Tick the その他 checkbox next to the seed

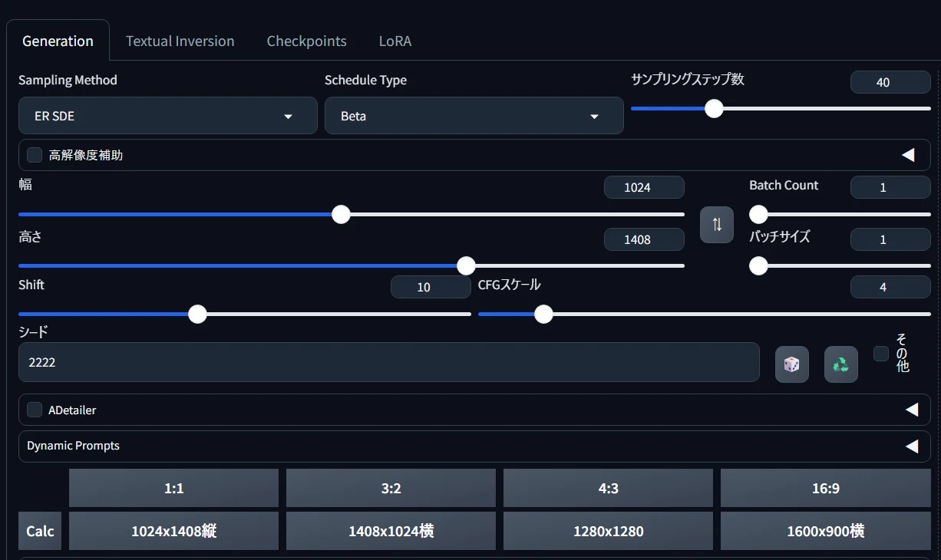[x=881, y=354]
